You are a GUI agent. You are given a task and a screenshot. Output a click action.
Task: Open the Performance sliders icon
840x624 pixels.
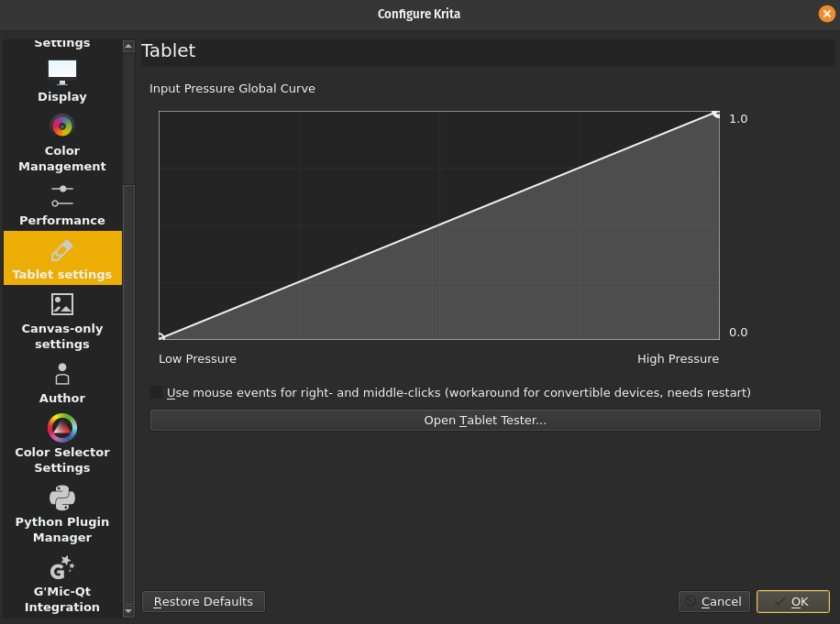pos(62,195)
